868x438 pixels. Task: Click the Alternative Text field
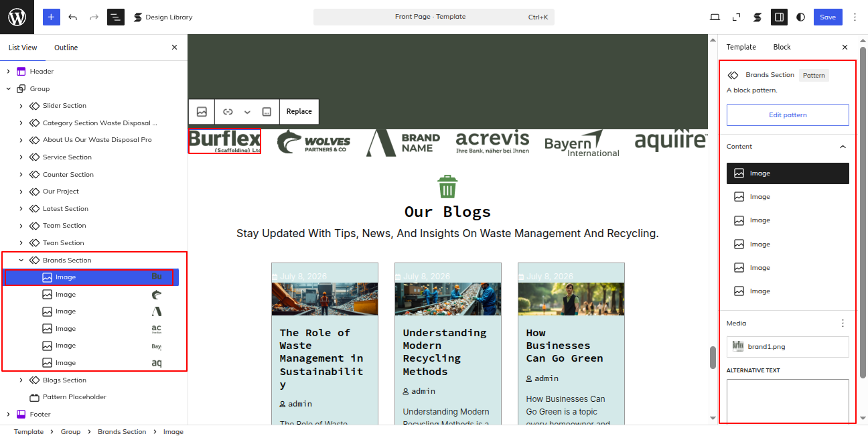[788, 402]
